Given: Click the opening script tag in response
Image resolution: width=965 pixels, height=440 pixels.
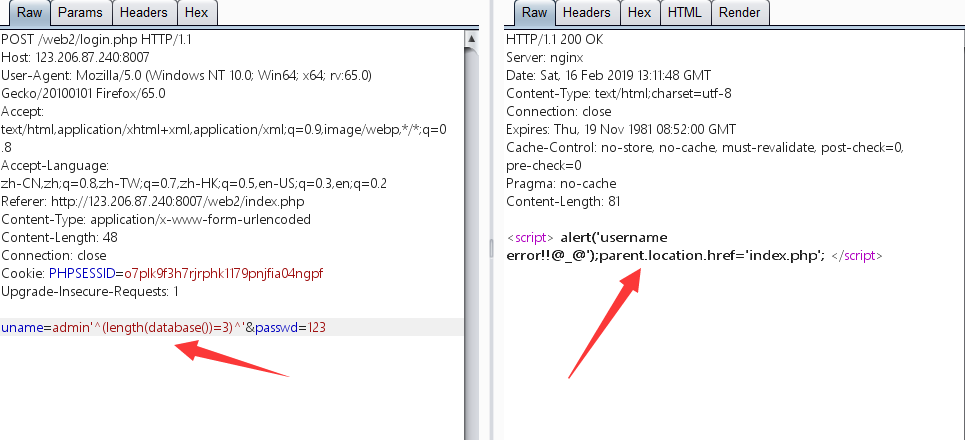Looking at the screenshot, I should [531, 238].
